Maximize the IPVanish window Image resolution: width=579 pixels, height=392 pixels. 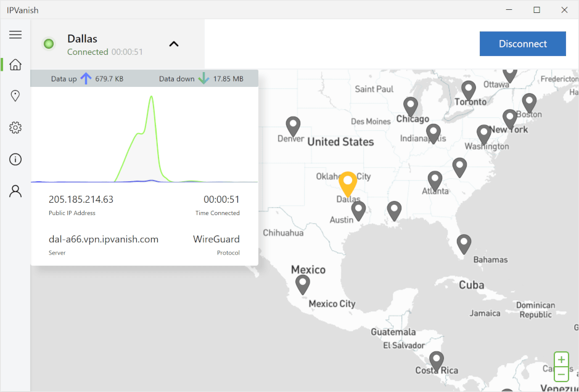[536, 10]
